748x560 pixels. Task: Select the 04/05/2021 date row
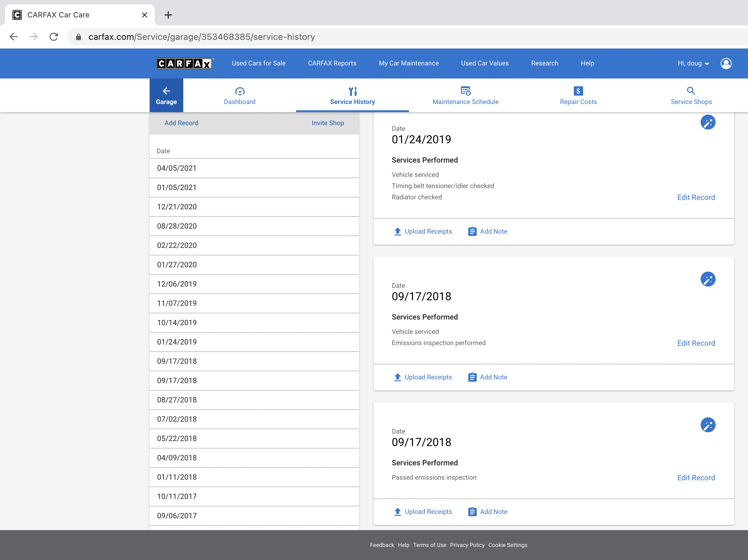tap(254, 168)
